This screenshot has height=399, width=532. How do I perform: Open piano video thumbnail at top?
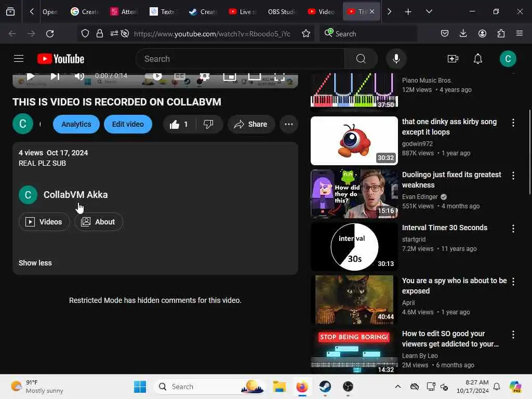point(354,91)
